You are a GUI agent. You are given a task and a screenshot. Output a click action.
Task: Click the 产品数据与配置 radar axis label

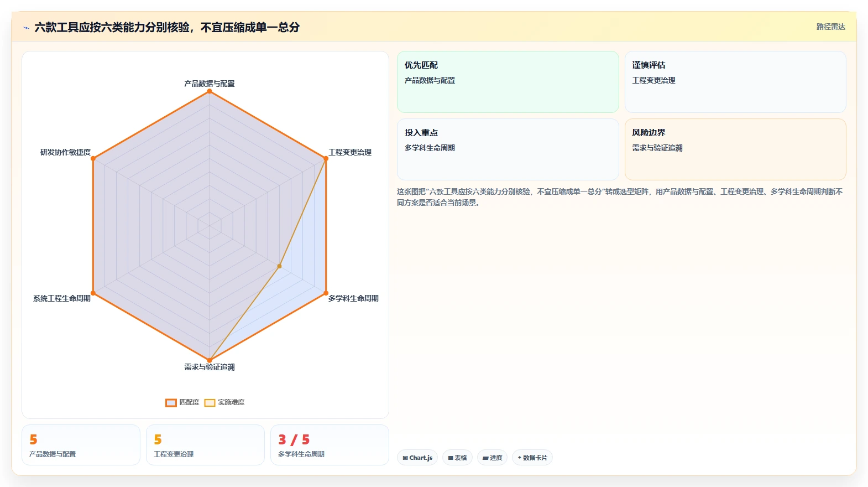tap(210, 84)
